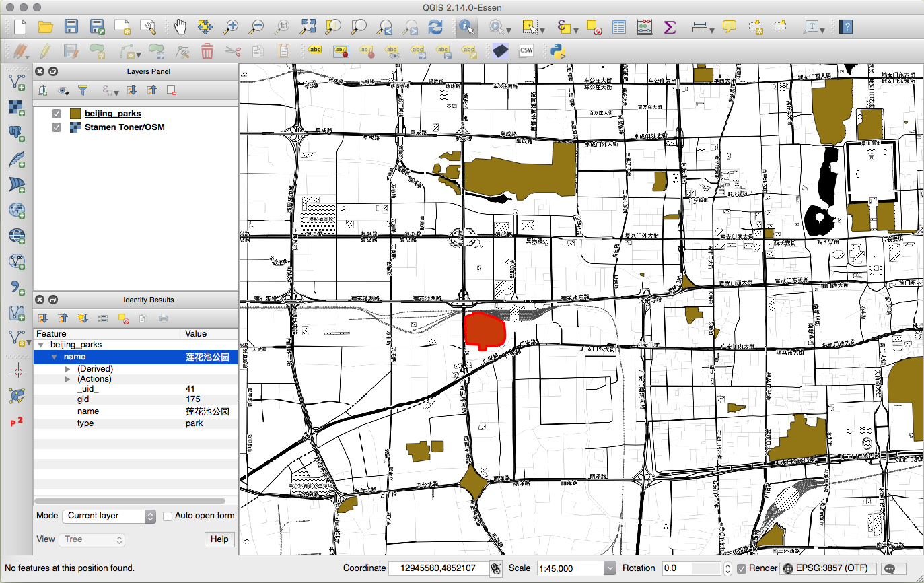Click the Coordinate input field
This screenshot has width=924, height=583.
[438, 568]
